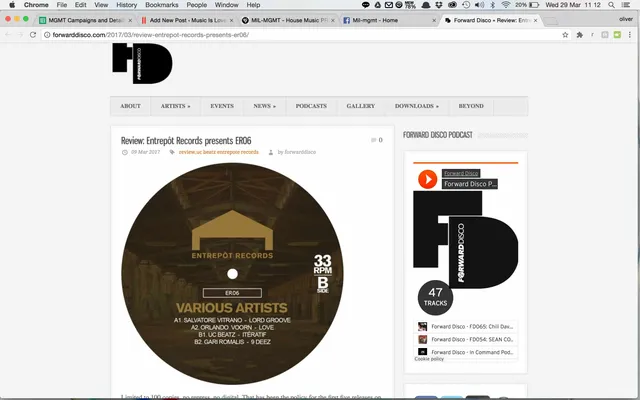Open macOS Spotlight search icon
The width and height of the screenshot is (640, 400).
pyautogui.click(x=611, y=5)
